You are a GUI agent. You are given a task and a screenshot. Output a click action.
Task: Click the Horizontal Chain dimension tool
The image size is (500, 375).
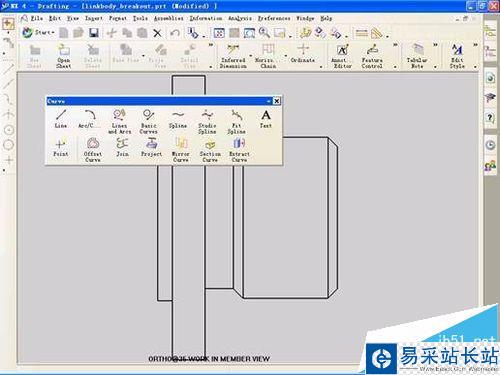pyautogui.click(x=268, y=56)
